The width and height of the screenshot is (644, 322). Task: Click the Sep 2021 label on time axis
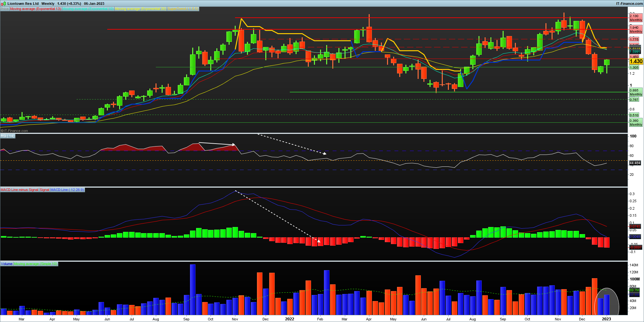click(186, 319)
